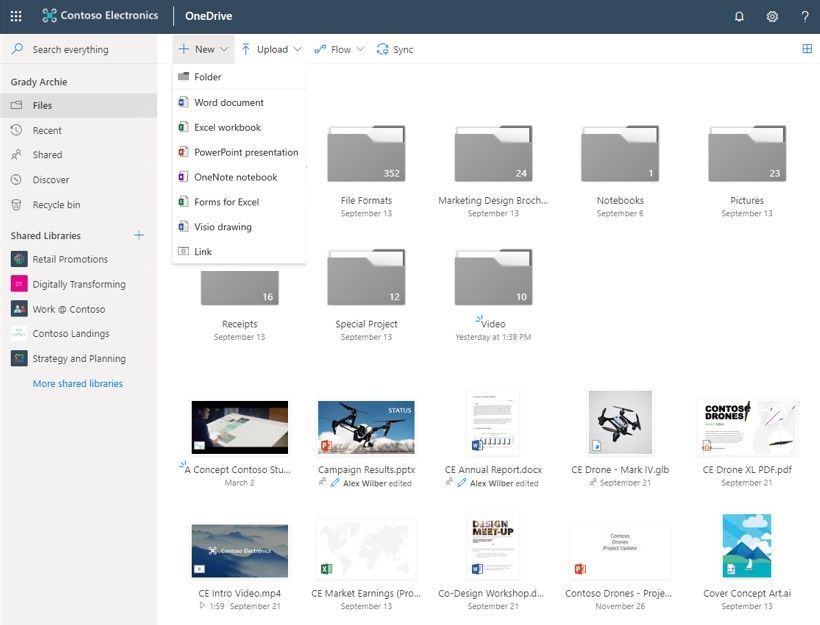Click the search magnifier icon
The width and height of the screenshot is (820, 625).
click(17, 49)
